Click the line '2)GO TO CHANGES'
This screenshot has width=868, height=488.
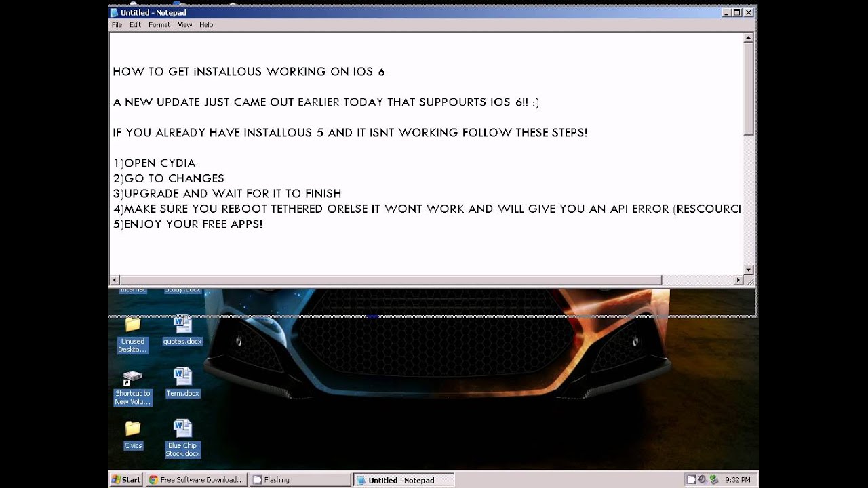(x=168, y=178)
